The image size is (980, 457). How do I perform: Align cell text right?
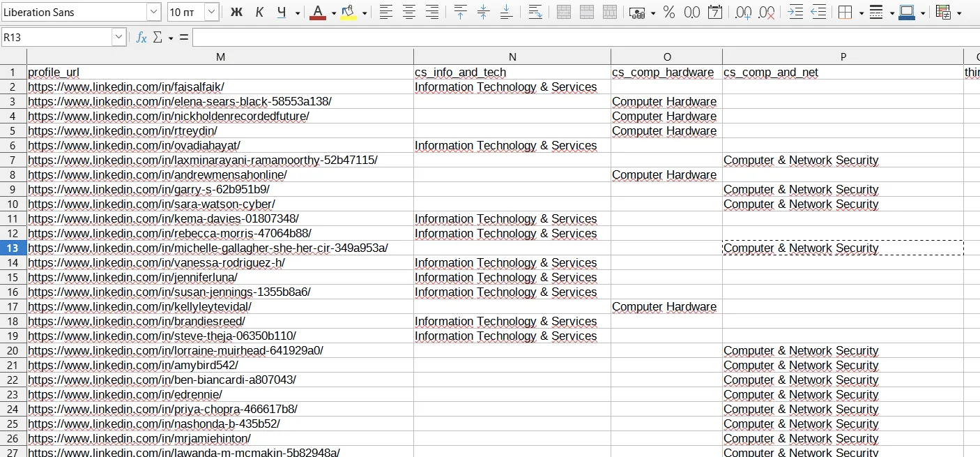[x=432, y=12]
